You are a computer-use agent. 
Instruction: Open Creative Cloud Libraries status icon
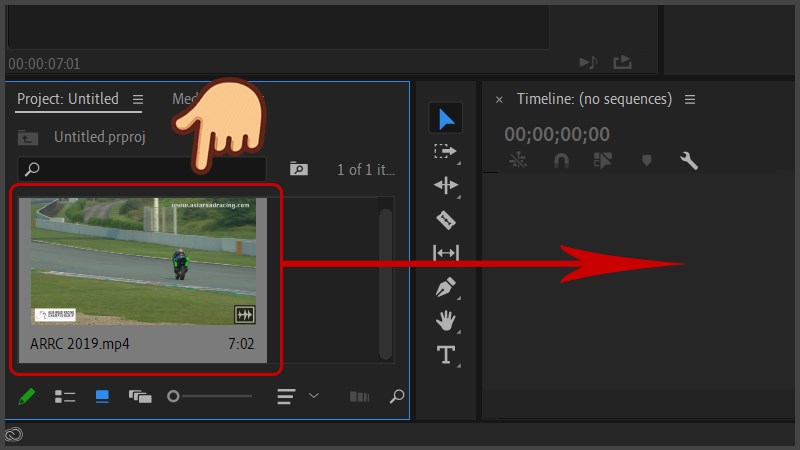14,435
